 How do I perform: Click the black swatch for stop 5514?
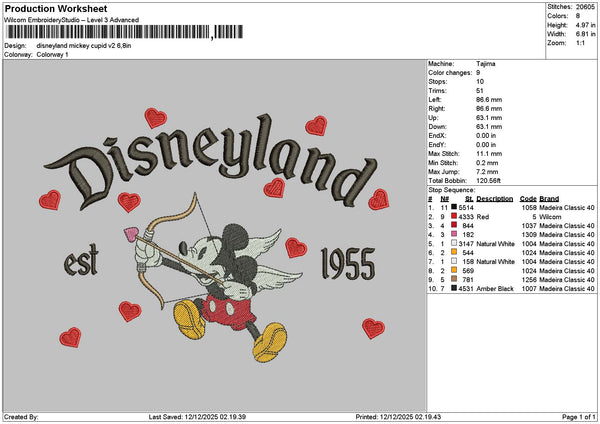(x=456, y=206)
